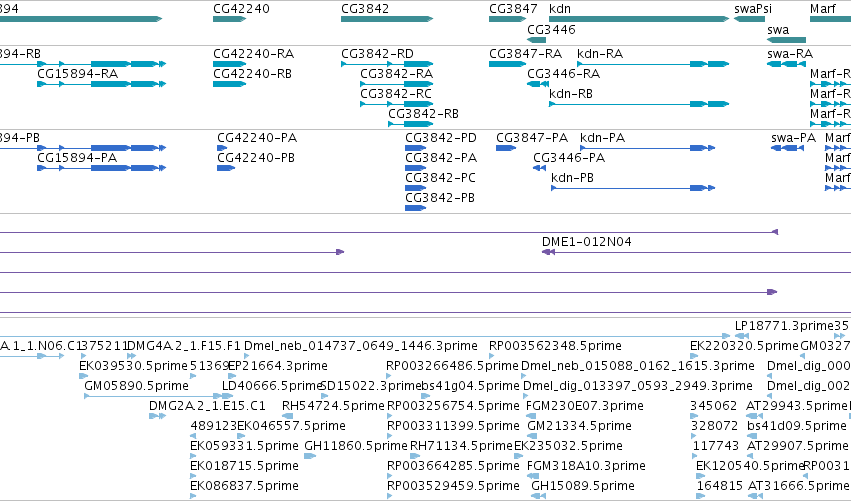Open the CG3446-RA transcript

tap(563, 74)
